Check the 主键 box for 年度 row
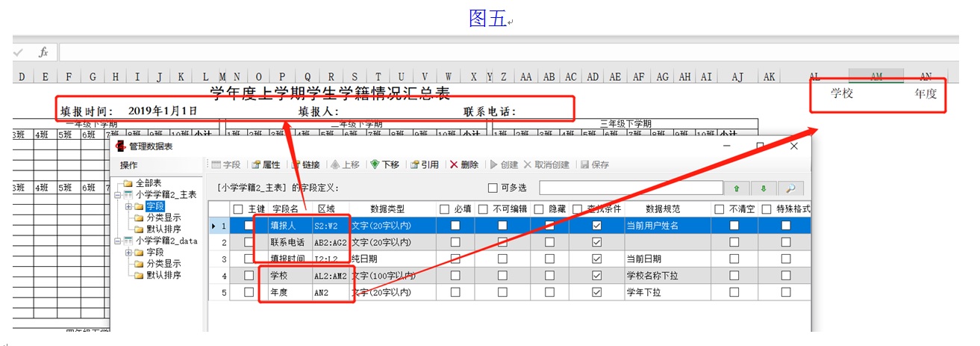 249,292
